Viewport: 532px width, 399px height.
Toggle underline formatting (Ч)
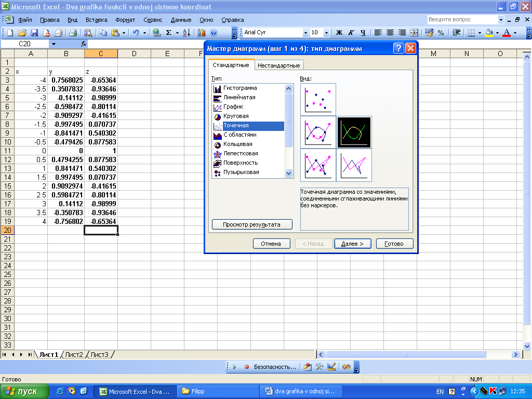tap(363, 33)
